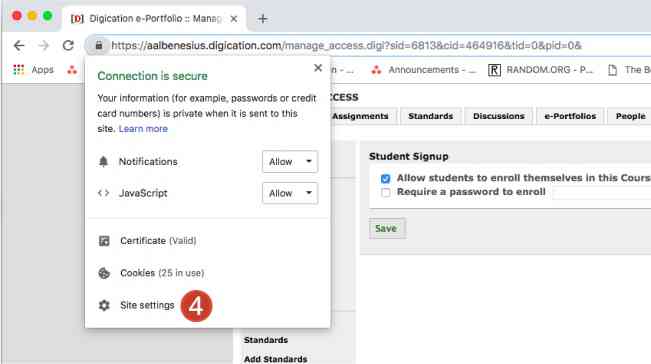The image size is (651, 364).
Task: Click the Certificate icon
Action: coord(104,241)
